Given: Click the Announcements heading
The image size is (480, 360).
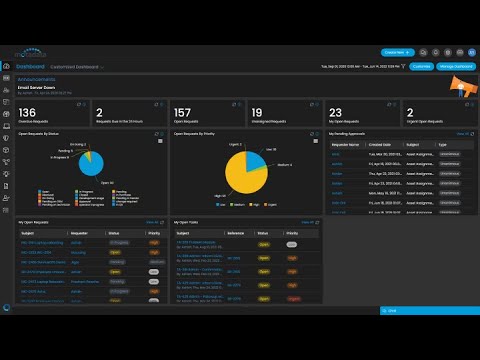Looking at the screenshot, I should pyautogui.click(x=37, y=79).
